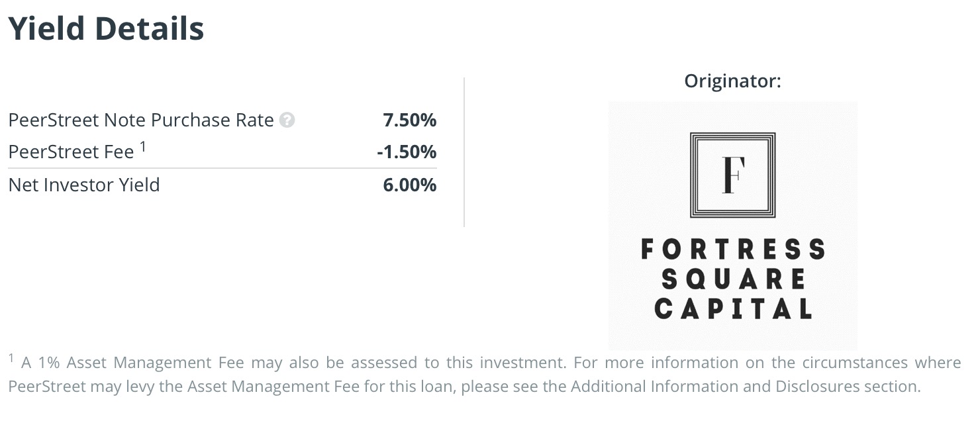Click the help icon beside Note Purchase Rate
Viewport: 980px width, 421px height.
coord(287,120)
